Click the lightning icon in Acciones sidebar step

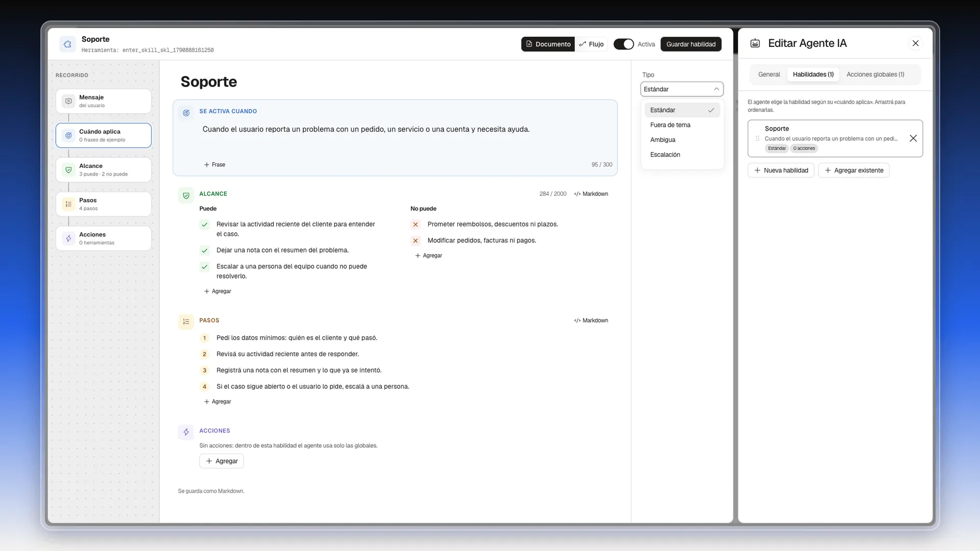(68, 238)
